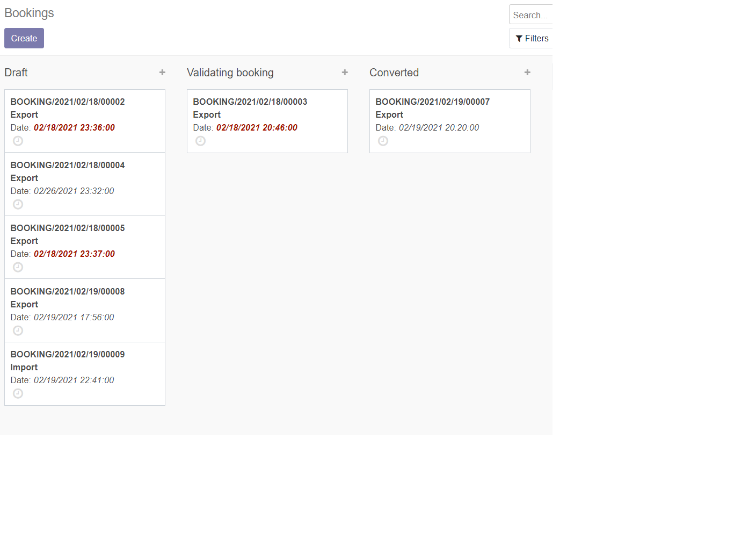This screenshot has height=546, width=756.
Task: Select the Draft column header
Action: 16,73
